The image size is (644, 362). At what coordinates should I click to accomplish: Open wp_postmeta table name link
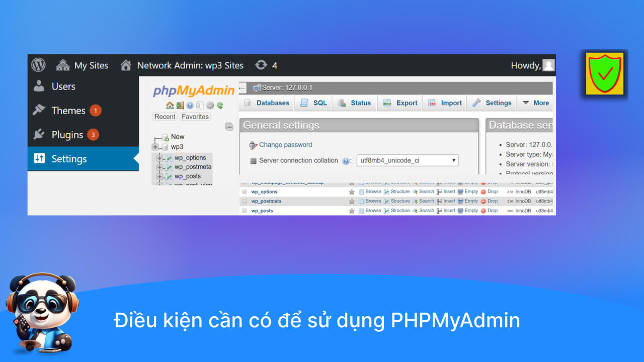tap(267, 201)
